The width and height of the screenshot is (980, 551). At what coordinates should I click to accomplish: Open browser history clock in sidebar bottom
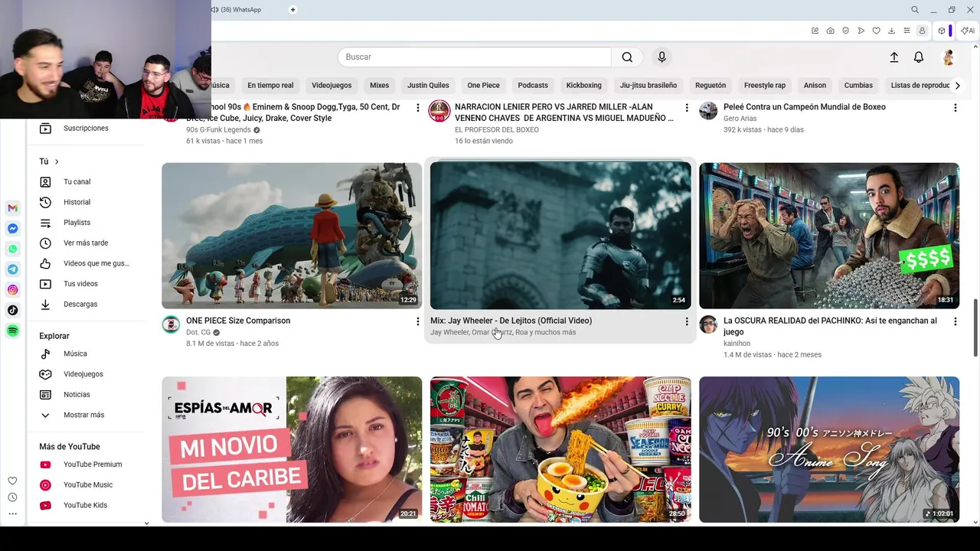(12, 497)
